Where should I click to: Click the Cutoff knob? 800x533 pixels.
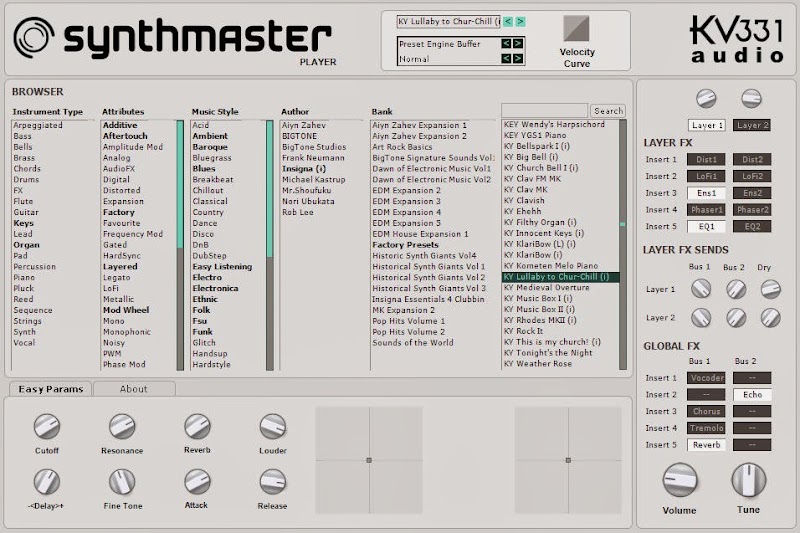(x=47, y=426)
